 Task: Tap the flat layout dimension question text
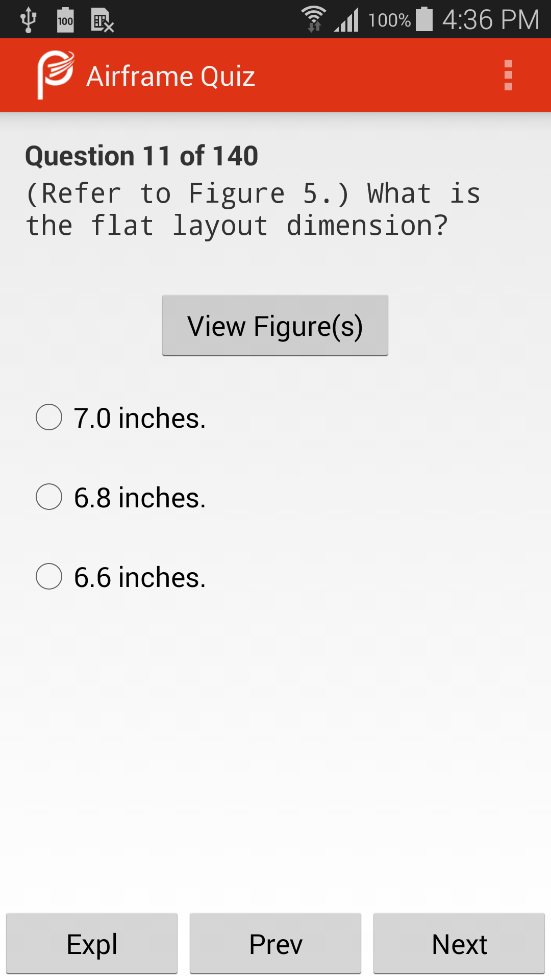253,209
